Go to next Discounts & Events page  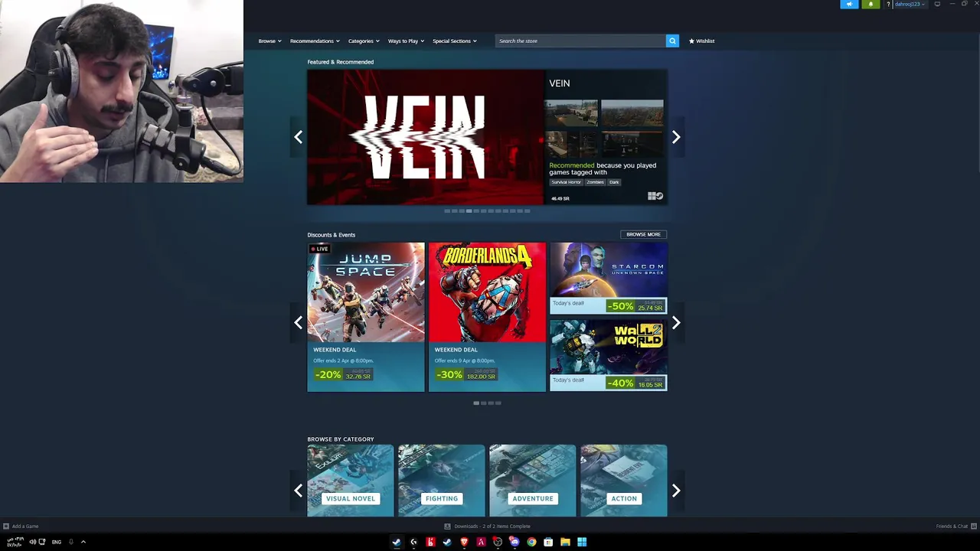tap(676, 322)
